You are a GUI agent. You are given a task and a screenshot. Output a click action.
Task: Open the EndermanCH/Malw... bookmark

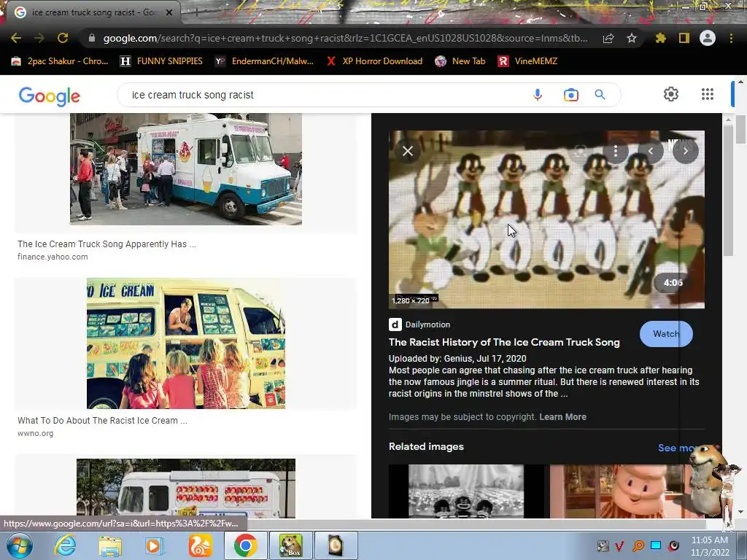click(264, 61)
